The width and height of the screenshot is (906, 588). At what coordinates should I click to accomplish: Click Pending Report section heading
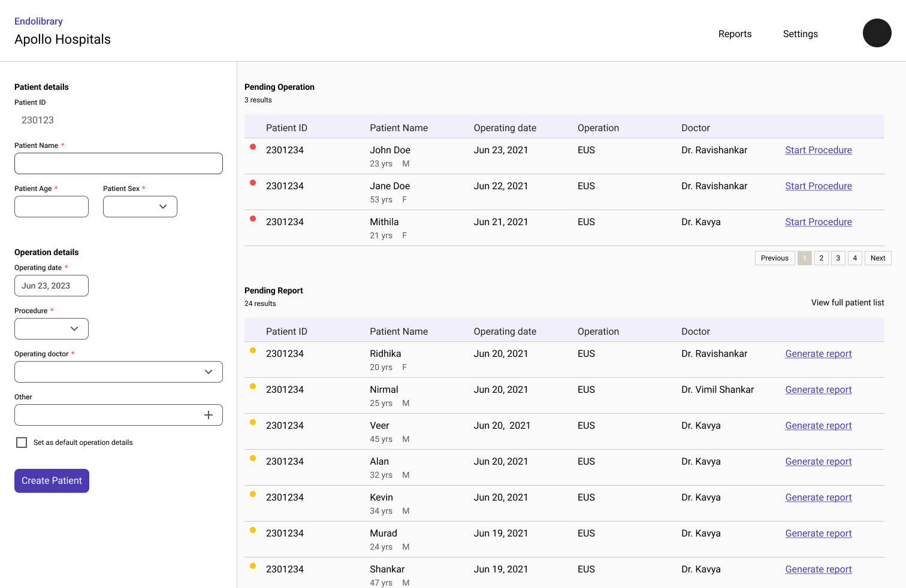[274, 290]
